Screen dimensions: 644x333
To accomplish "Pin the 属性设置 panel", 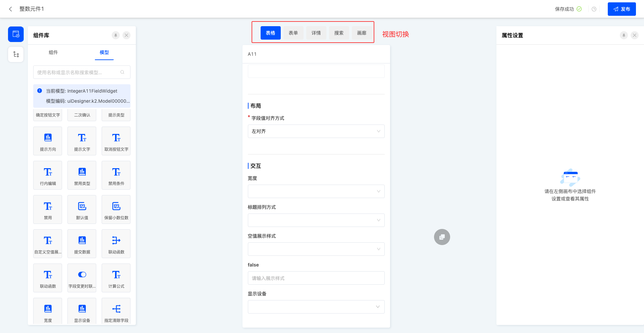I will click(624, 35).
